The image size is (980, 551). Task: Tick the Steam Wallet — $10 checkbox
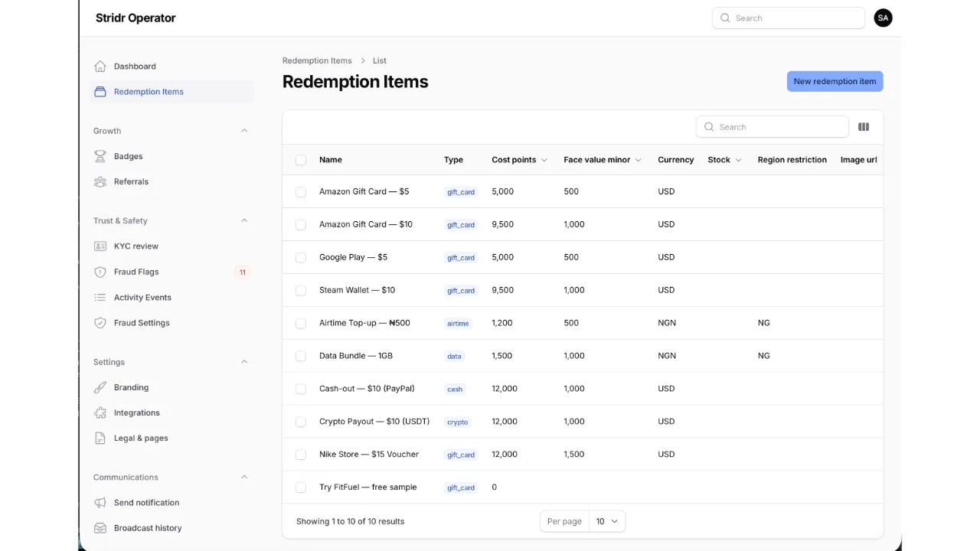[x=301, y=291]
